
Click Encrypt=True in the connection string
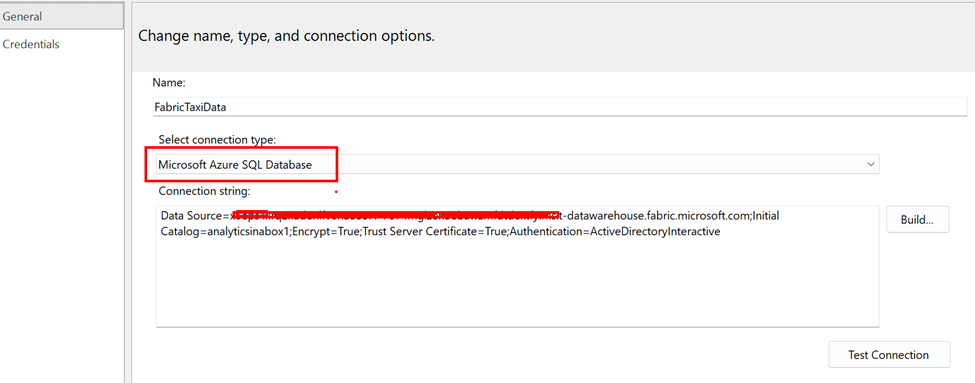328,232
